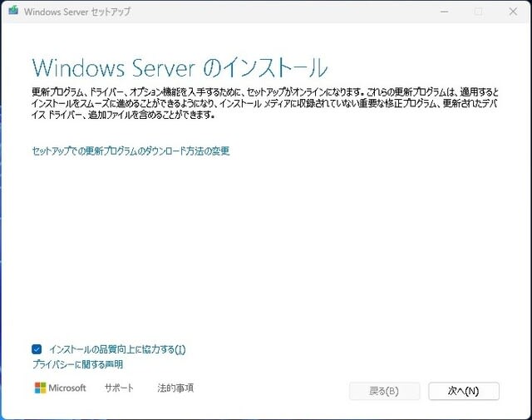Click the Windows Server setup title bar icon
The height and width of the screenshot is (420, 532).
13,11
